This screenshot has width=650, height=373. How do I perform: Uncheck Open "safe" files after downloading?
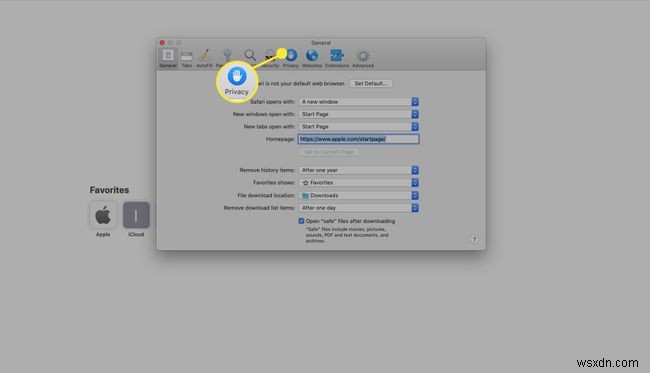point(301,221)
